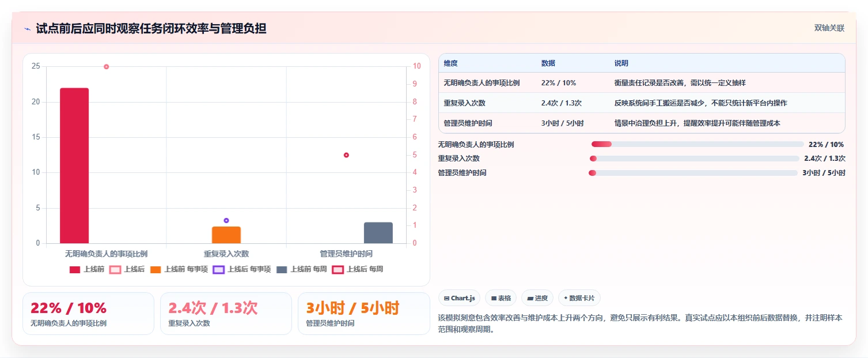Click description 衡量责任记录是否改善，需以统一定义抽样
Image resolution: width=868 pixels, height=358 pixels.
(x=680, y=83)
